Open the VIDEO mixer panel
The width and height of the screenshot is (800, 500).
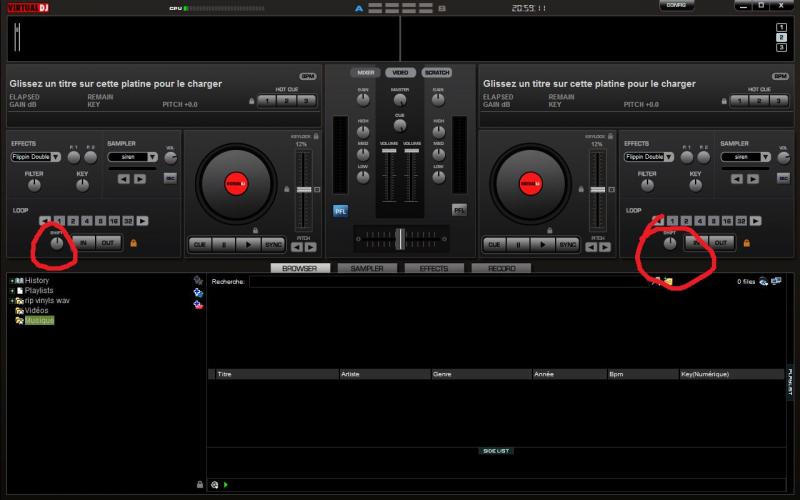400,73
